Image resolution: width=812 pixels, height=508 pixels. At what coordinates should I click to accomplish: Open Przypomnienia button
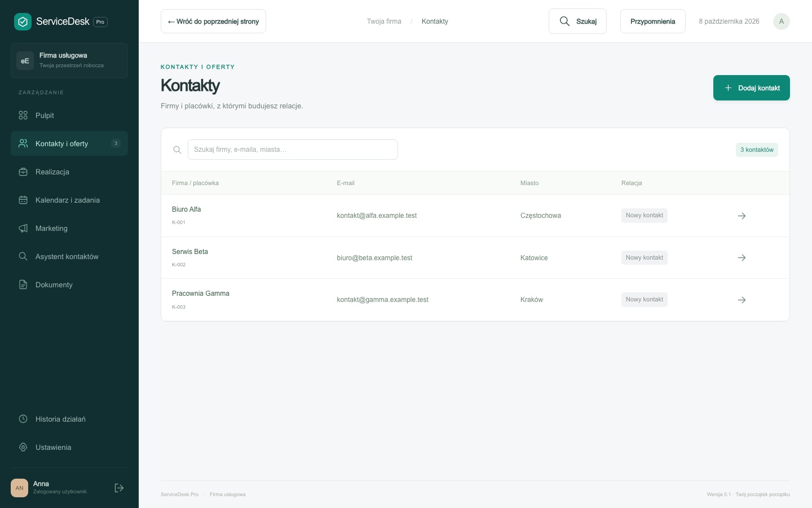pos(652,21)
